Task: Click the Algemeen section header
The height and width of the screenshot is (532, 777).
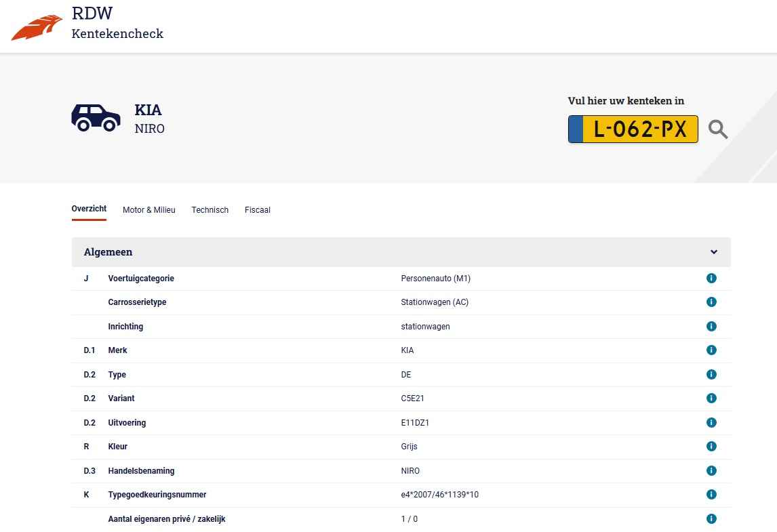Action: (x=401, y=251)
